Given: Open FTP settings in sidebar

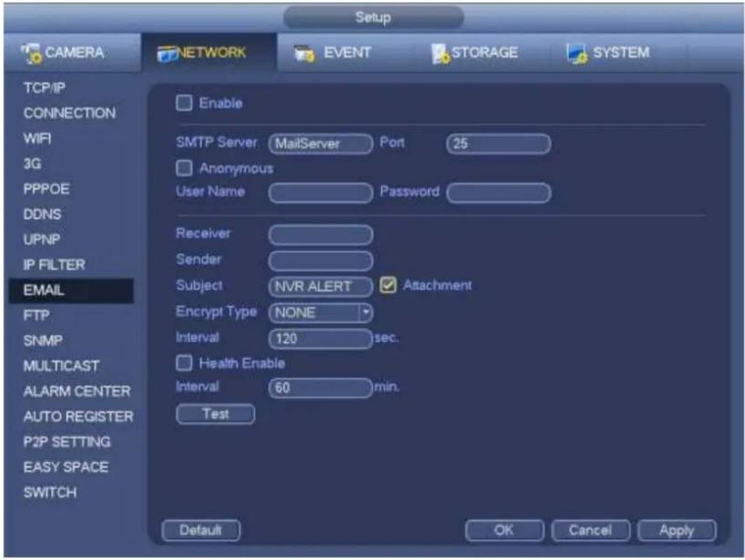Looking at the screenshot, I should (x=37, y=316).
